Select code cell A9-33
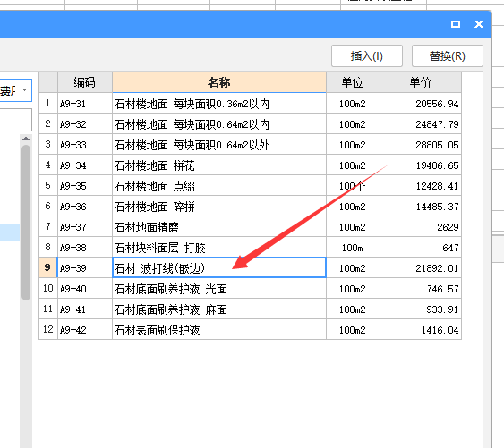The width and height of the screenshot is (504, 448). [x=85, y=145]
